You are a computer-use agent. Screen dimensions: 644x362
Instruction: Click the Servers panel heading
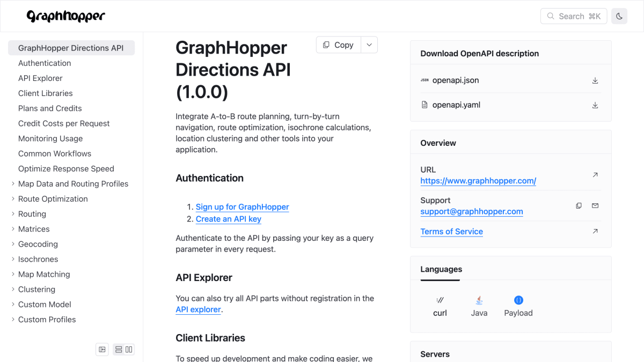(435, 354)
